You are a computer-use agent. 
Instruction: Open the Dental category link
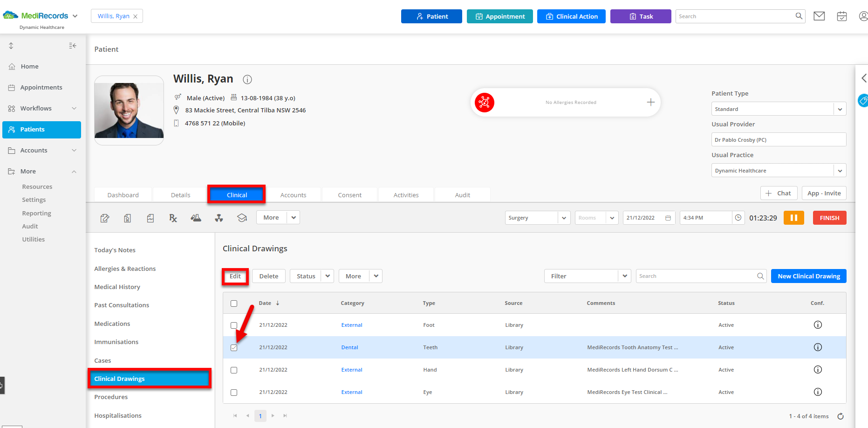pyautogui.click(x=349, y=347)
